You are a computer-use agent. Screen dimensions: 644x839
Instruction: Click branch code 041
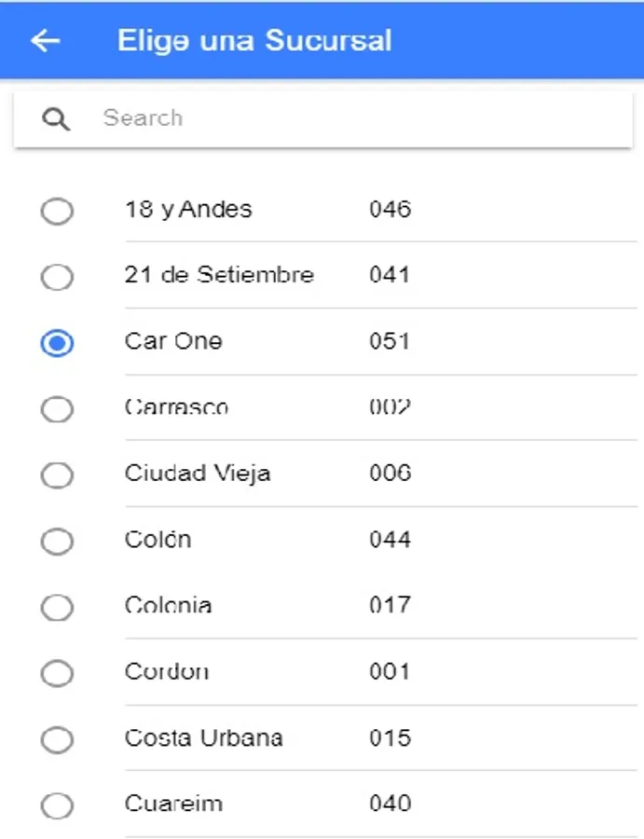click(x=390, y=275)
